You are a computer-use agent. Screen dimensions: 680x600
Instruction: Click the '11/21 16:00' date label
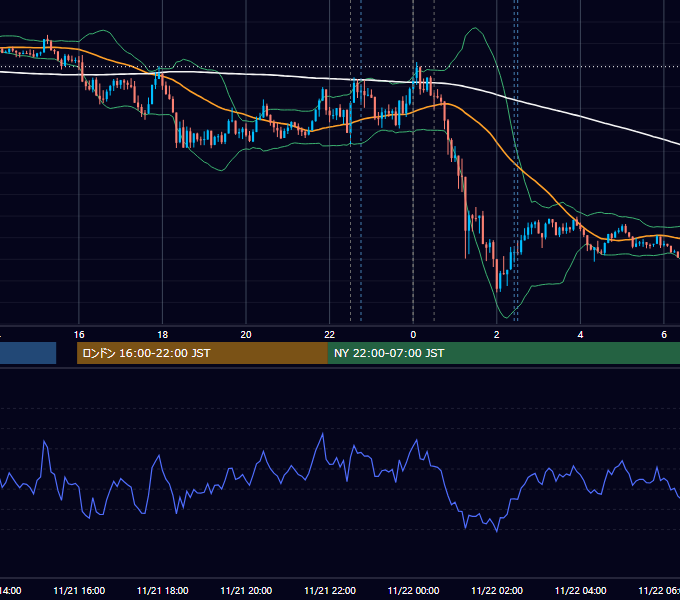point(79,590)
